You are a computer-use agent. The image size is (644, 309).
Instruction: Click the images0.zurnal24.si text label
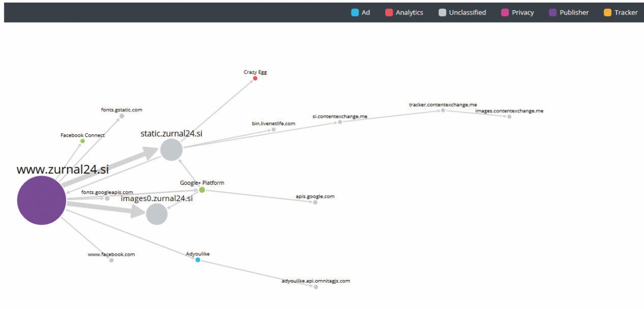(157, 198)
